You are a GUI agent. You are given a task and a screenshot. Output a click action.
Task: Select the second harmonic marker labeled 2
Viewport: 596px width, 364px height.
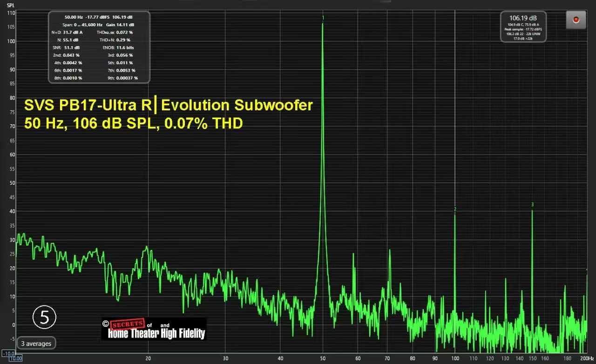click(x=455, y=209)
